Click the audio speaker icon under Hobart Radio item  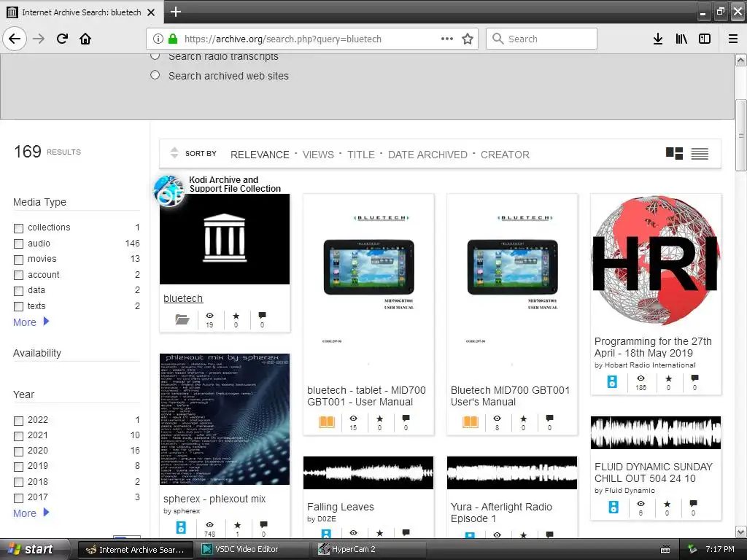click(x=612, y=381)
